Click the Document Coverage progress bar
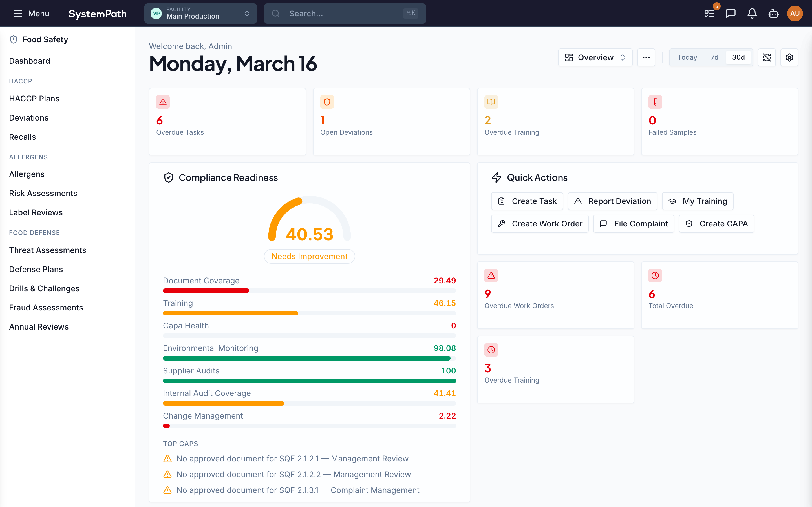This screenshot has height=507, width=812. click(309, 291)
